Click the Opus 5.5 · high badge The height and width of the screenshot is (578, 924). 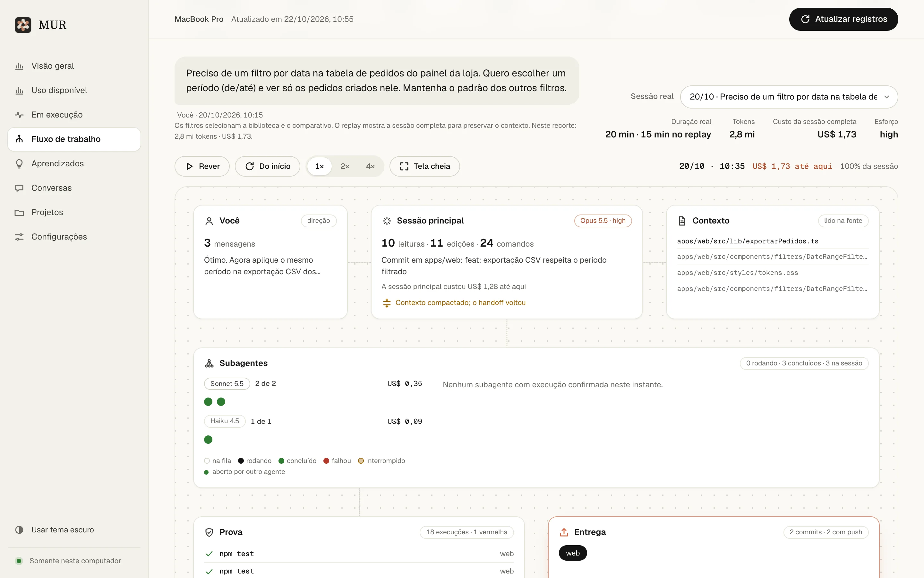603,221
